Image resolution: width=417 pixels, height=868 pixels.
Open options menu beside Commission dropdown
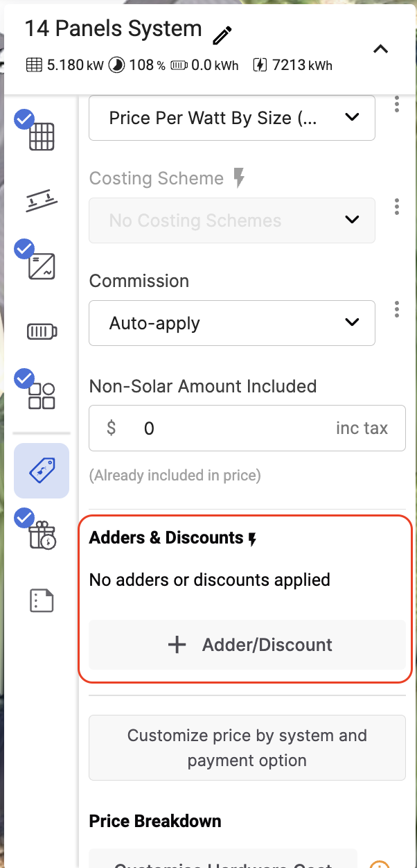click(397, 309)
